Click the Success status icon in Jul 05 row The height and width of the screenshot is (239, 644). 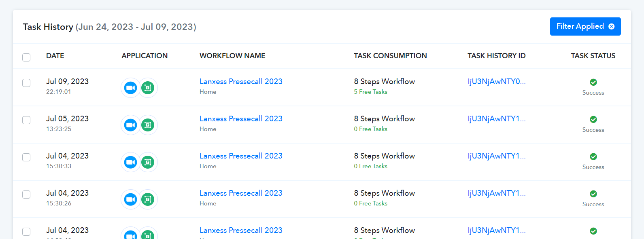point(593,119)
